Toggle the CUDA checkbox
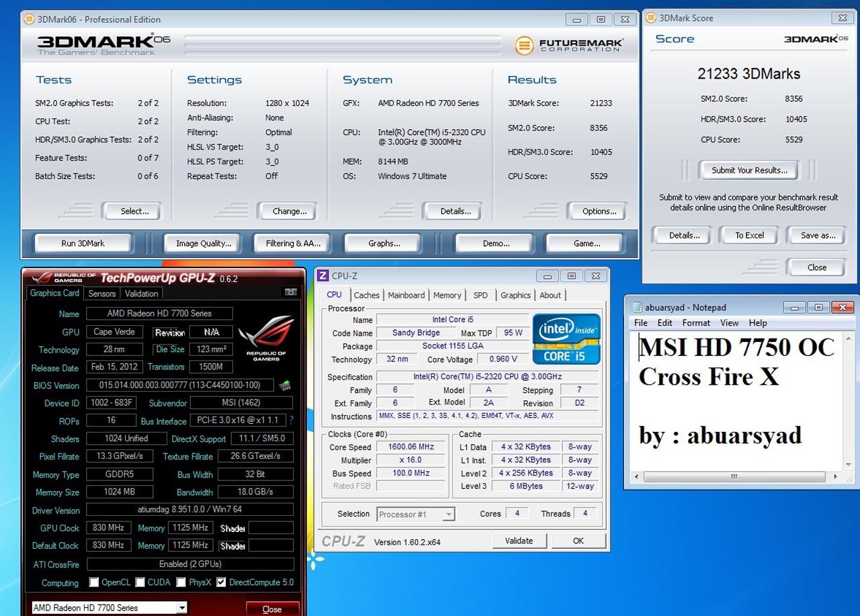This screenshot has height=616, width=860. 140,582
